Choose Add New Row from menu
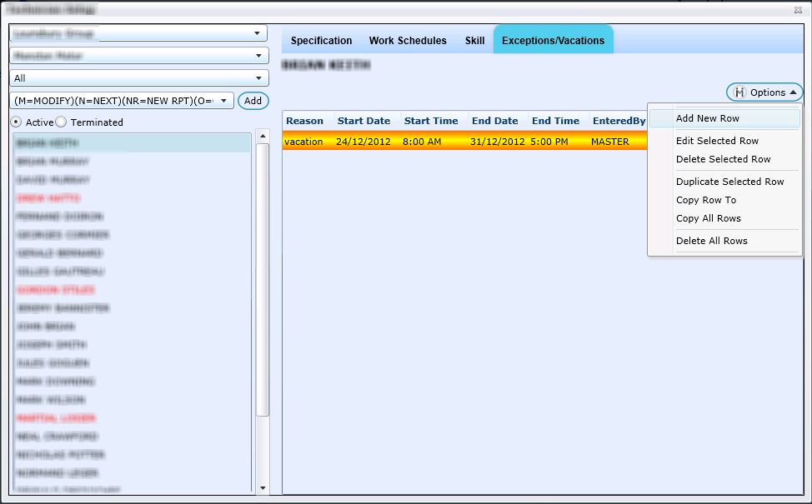Image resolution: width=812 pixels, height=504 pixels. coord(707,118)
